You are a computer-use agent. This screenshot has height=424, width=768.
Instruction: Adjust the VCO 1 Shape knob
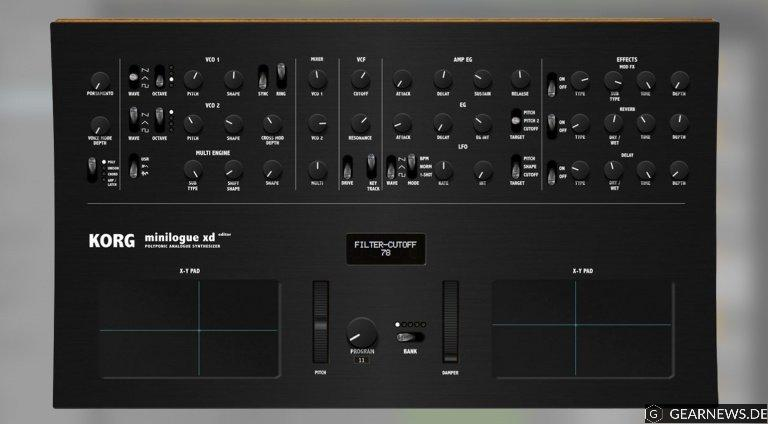(x=234, y=80)
